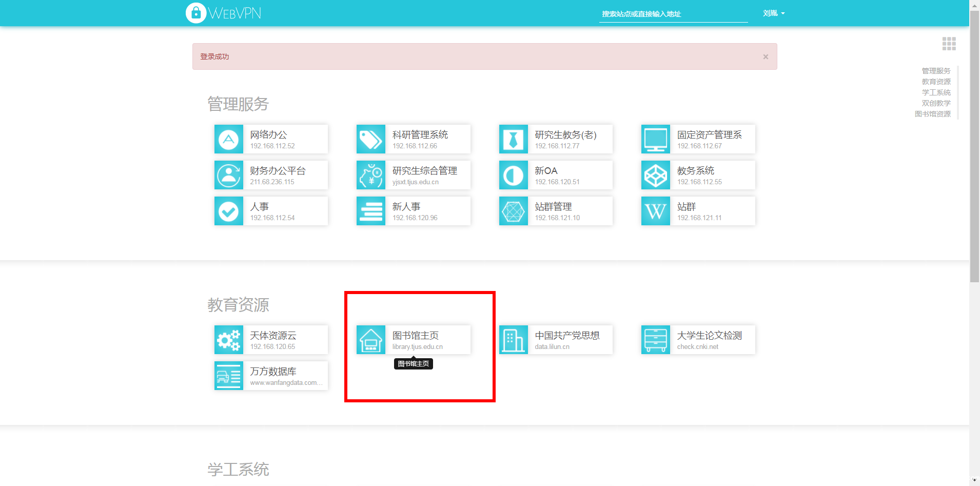
Task: Click the 大学生论文检测 cabinet icon
Action: 656,340
